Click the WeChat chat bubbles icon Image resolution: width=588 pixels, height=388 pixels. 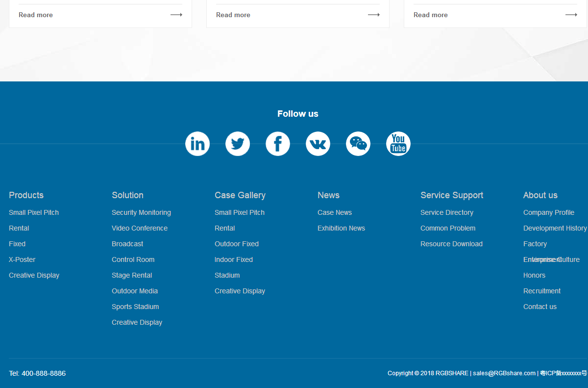tap(358, 144)
